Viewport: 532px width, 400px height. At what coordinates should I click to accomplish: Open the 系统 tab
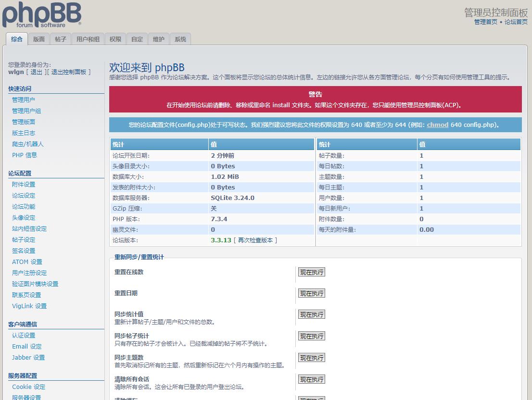pos(180,39)
